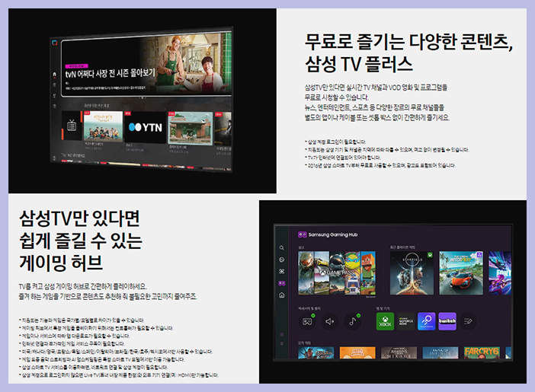535x392 pixels.
Task: Click the TV channel guide icon tile
Action: 72,126
